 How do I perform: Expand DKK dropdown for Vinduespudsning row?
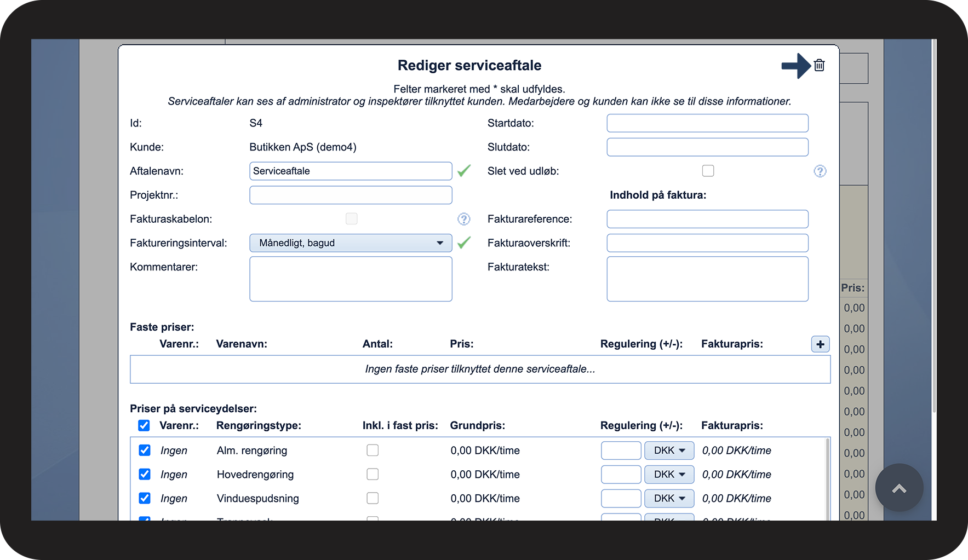tap(669, 498)
